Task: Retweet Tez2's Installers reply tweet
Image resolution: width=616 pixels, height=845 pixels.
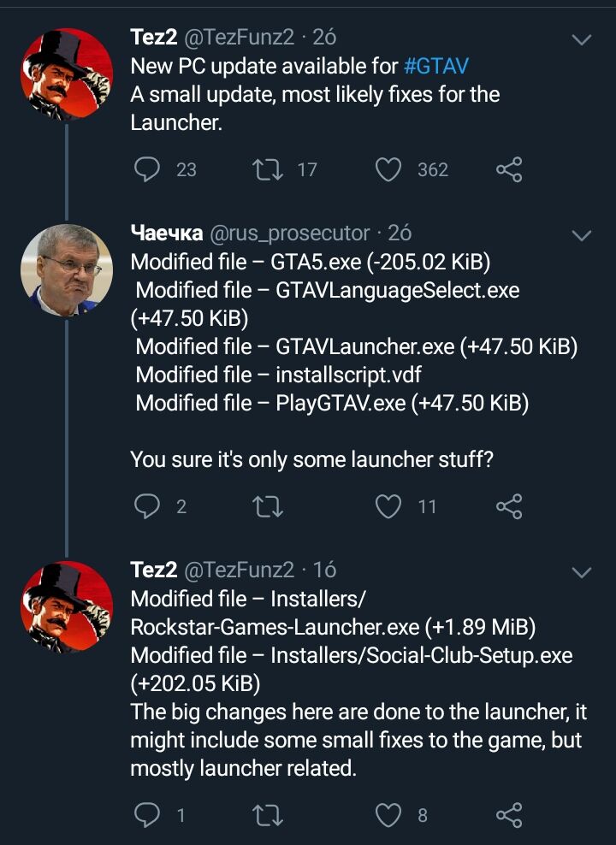Action: [269, 815]
